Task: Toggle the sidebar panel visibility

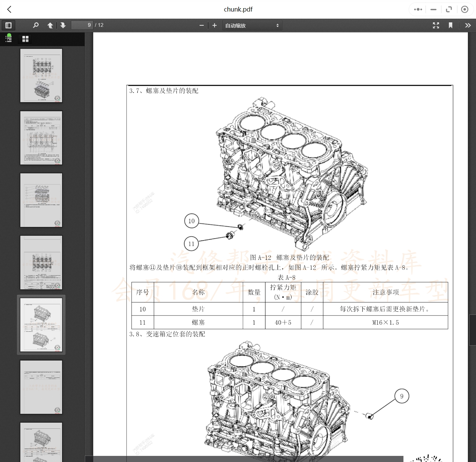Action: coord(8,25)
